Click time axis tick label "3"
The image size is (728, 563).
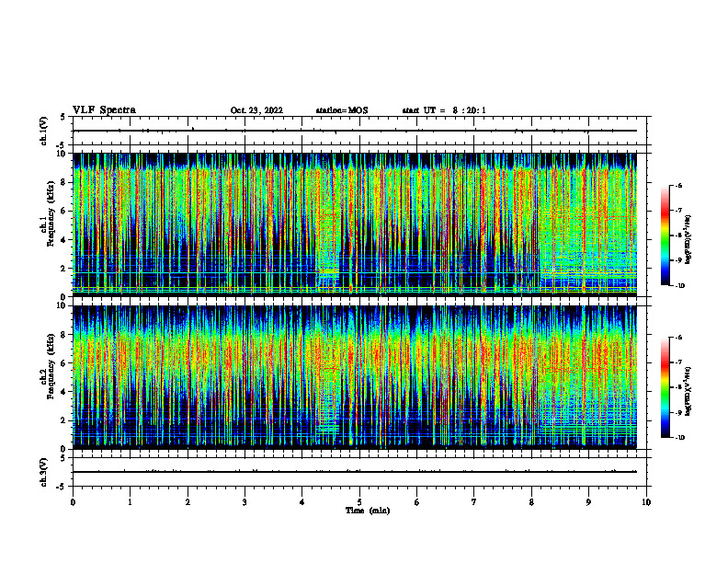(245, 502)
